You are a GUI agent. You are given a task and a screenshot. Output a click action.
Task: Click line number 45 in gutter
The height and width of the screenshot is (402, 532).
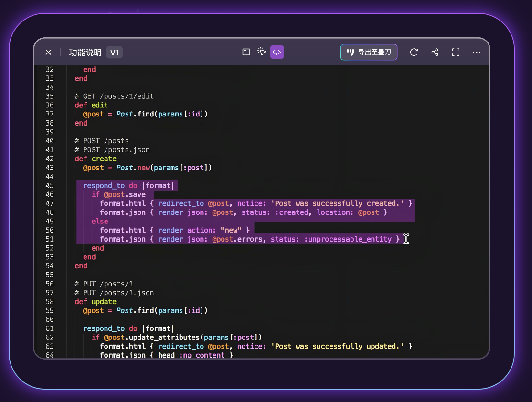tap(49, 186)
